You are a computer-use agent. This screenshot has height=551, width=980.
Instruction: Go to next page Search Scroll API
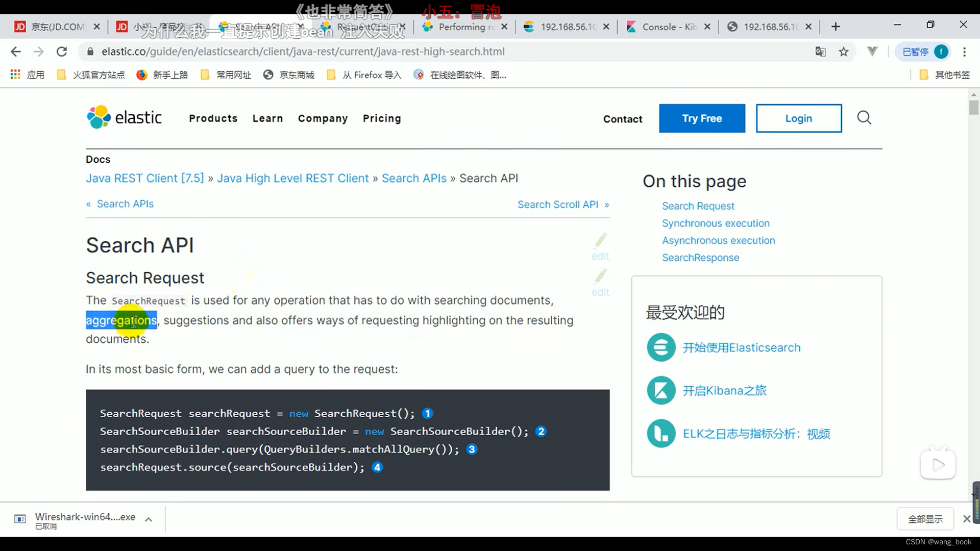pos(563,205)
